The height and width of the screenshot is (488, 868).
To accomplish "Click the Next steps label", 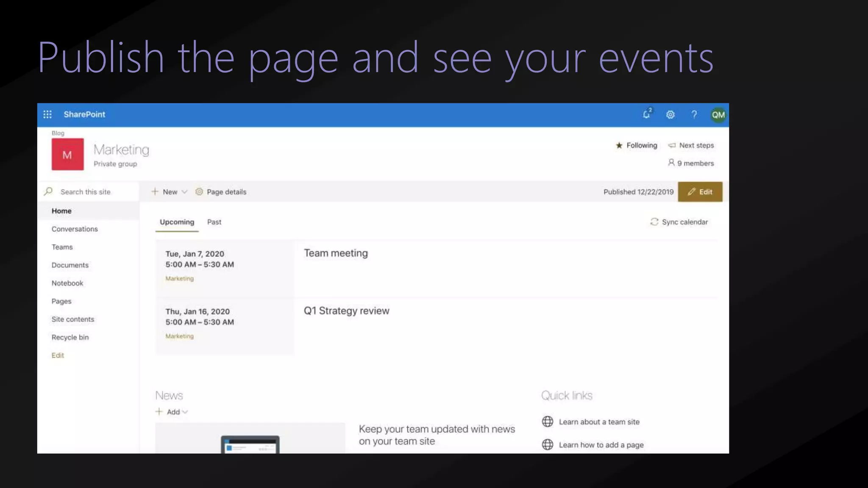I will point(696,145).
